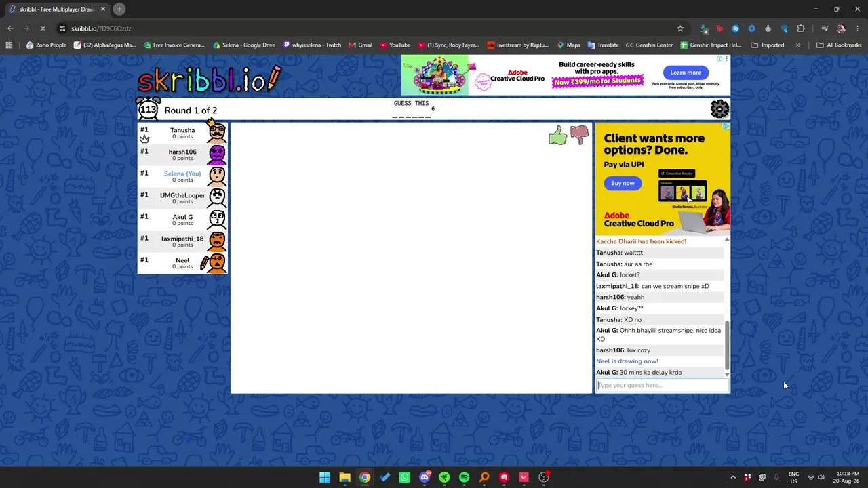This screenshot has width=868, height=488.
Task: Open Zoho People bookmark
Action: [46, 45]
